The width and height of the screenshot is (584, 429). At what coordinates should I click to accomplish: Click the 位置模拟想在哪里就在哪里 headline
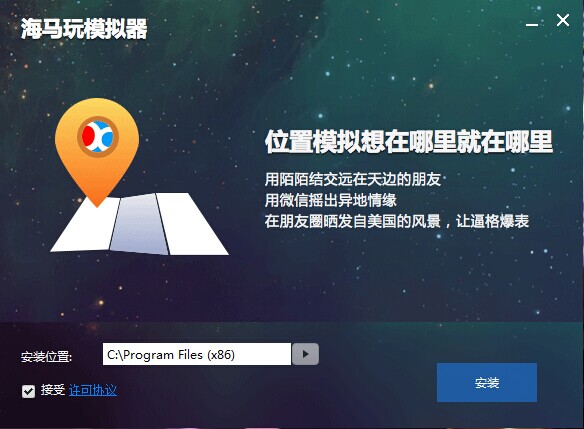tap(409, 142)
